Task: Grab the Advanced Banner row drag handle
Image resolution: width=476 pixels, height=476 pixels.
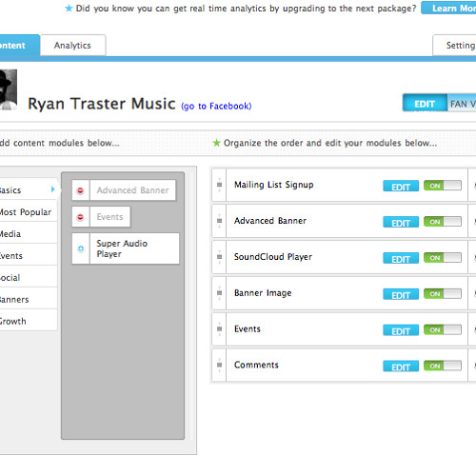Action: [x=219, y=221]
